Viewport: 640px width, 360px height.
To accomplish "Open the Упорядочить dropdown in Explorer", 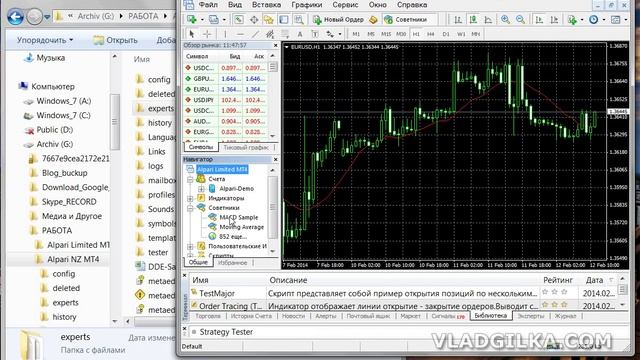I will click(x=45, y=40).
